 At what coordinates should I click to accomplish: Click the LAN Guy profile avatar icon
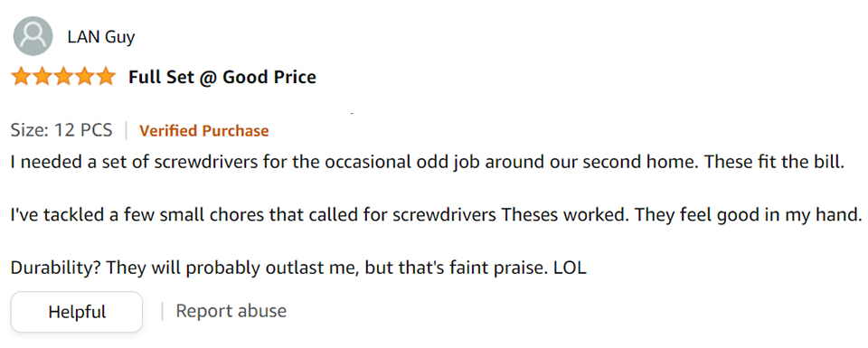33,36
